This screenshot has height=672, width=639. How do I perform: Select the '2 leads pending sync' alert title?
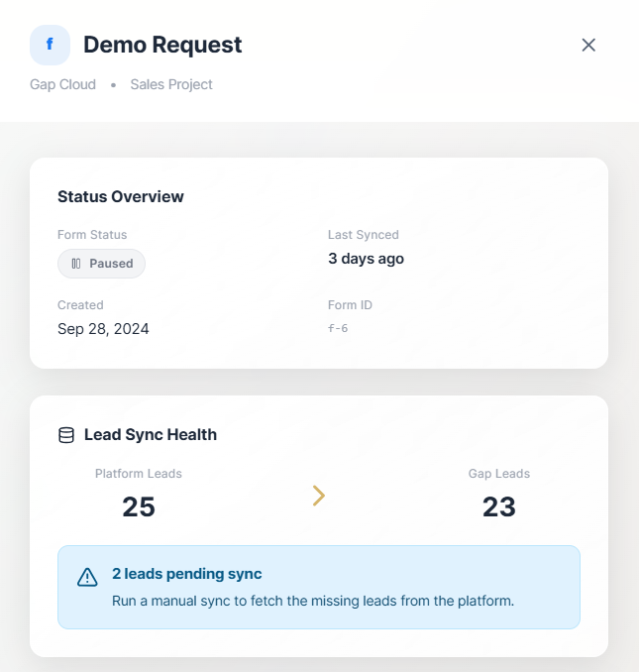coord(186,574)
